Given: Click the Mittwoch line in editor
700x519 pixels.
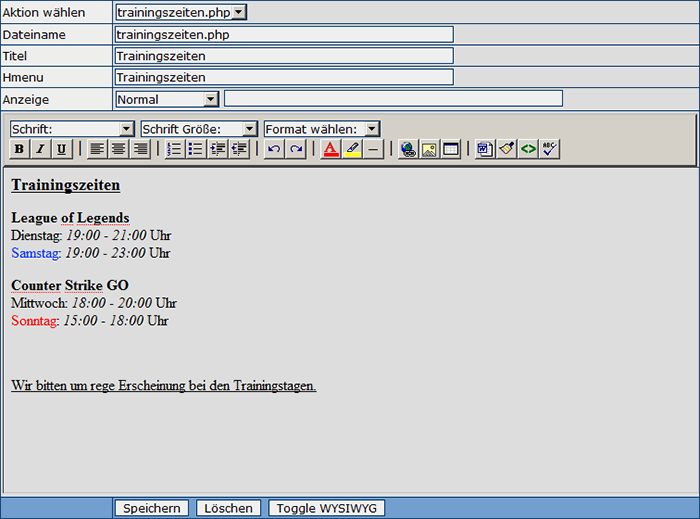Looking at the screenshot, I should tap(94, 303).
